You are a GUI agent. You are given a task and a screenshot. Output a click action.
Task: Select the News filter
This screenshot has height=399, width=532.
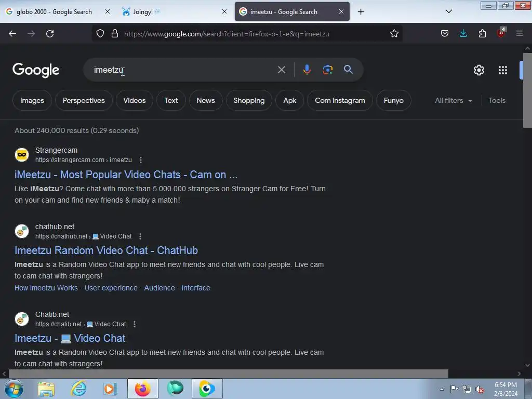click(x=206, y=100)
